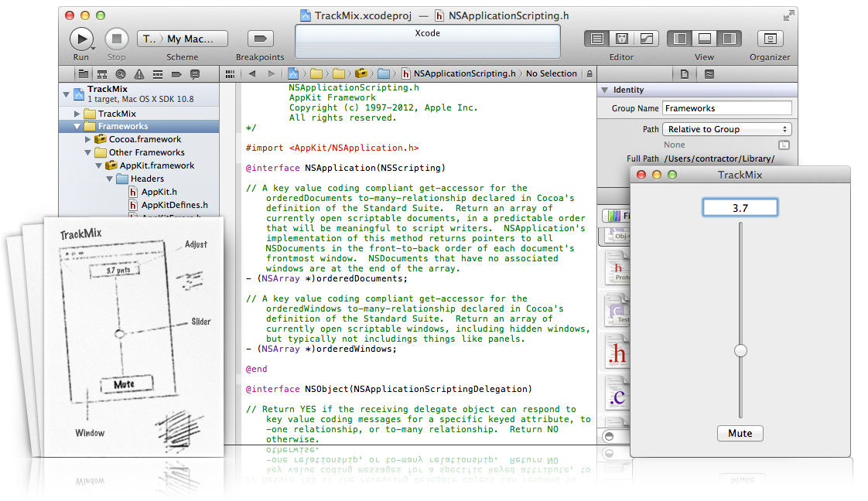868x501 pixels.
Task: Click the choose path folder icon
Action: tap(784, 145)
